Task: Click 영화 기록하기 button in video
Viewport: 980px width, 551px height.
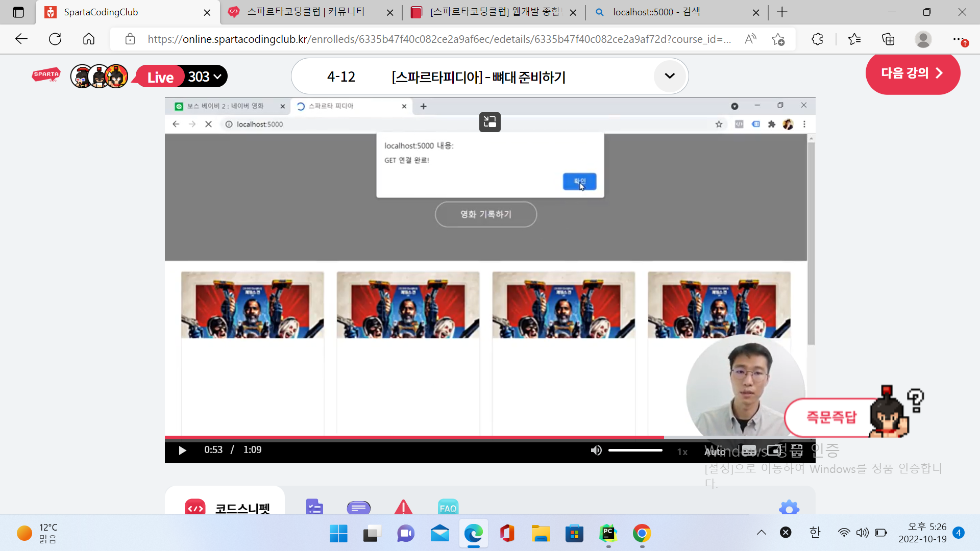Action: (x=485, y=214)
